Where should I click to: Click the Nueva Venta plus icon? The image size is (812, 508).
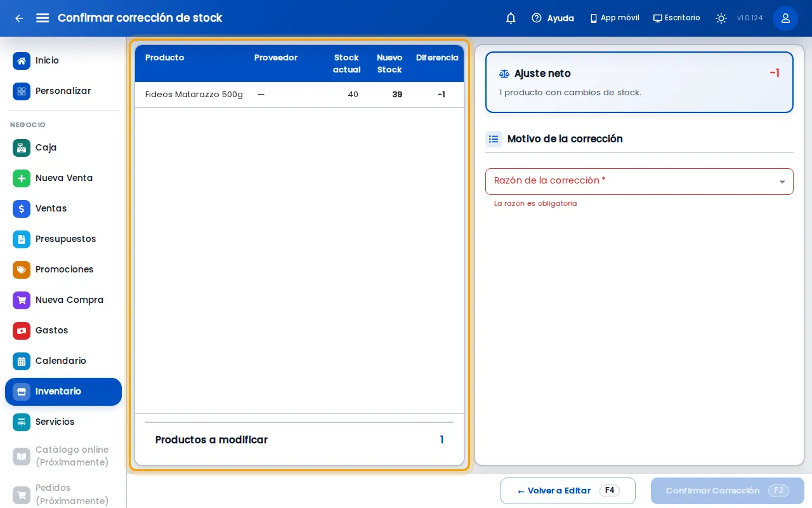(x=22, y=178)
